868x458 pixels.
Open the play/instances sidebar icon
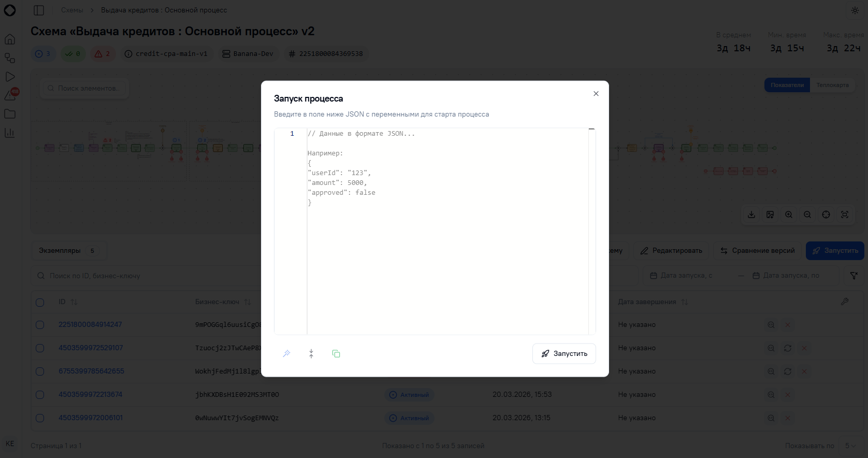click(10, 77)
